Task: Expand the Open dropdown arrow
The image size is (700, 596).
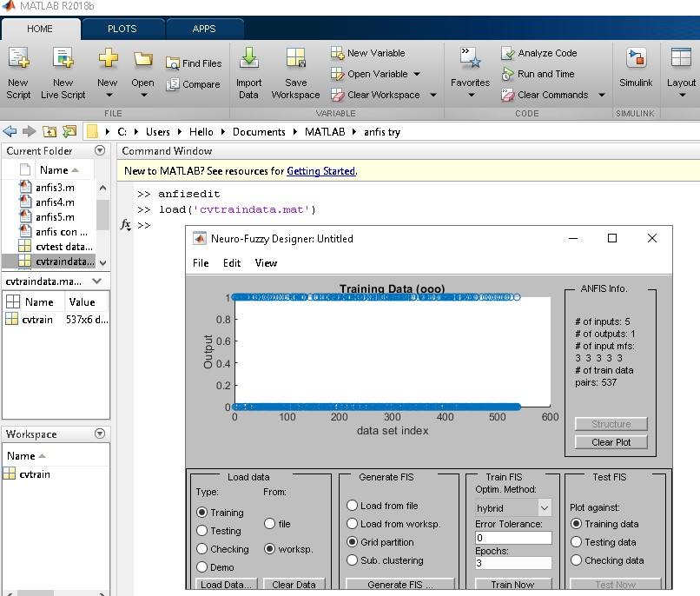Action: 144,95
